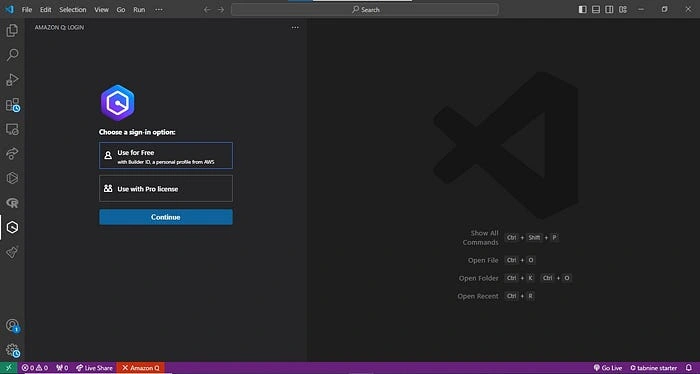Open the Run menu
This screenshot has height=374, width=700.
tap(139, 9)
